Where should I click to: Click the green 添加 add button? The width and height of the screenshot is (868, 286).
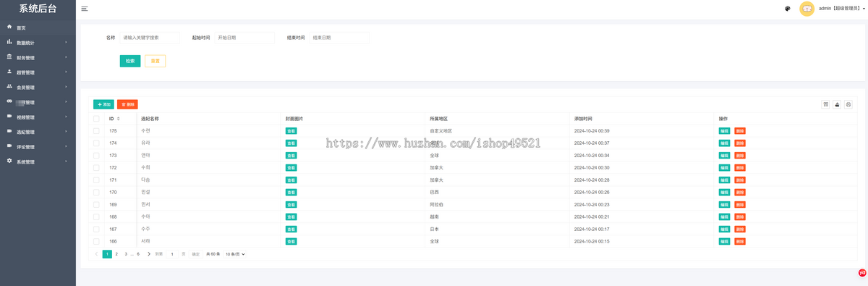pyautogui.click(x=103, y=104)
